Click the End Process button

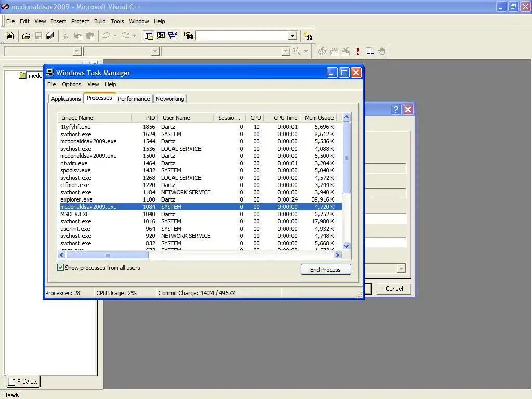tap(326, 270)
